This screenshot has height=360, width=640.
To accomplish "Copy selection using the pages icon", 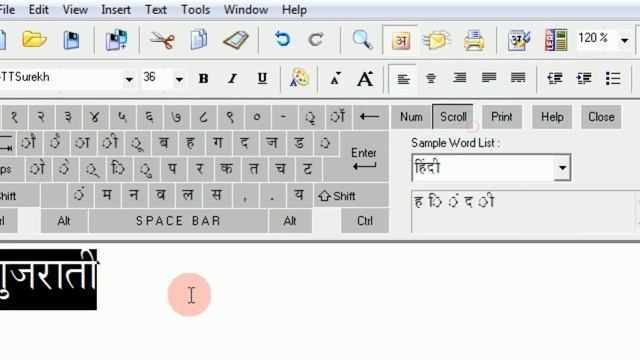I will 199,40.
